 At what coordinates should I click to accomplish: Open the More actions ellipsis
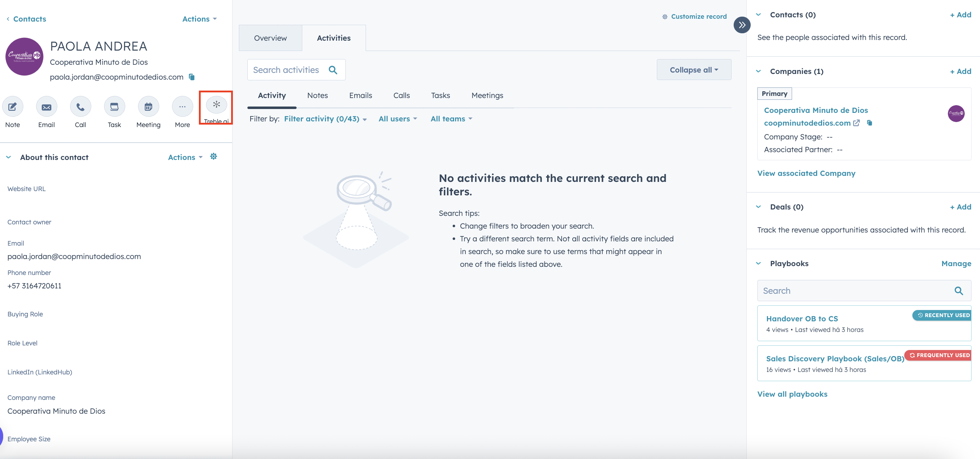point(182,107)
